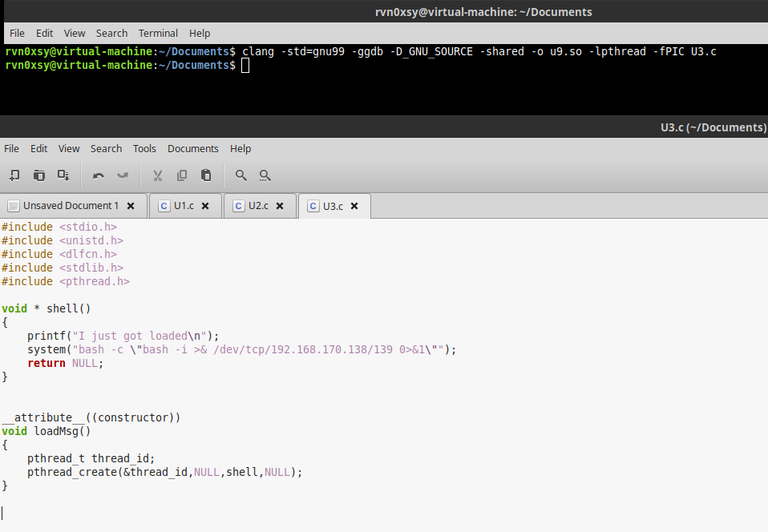Click the clang command line in terminal

479,51
